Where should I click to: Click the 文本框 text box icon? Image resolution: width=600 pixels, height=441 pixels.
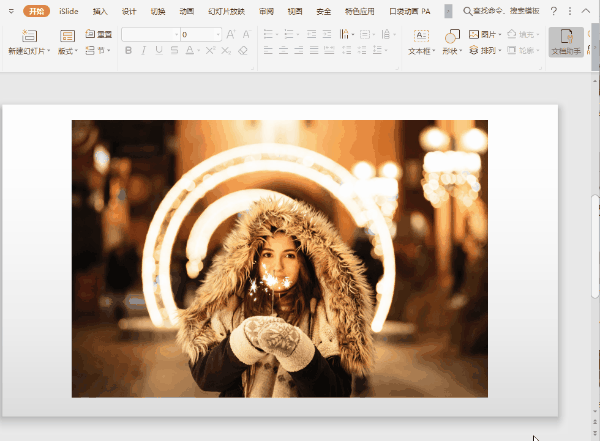421,36
